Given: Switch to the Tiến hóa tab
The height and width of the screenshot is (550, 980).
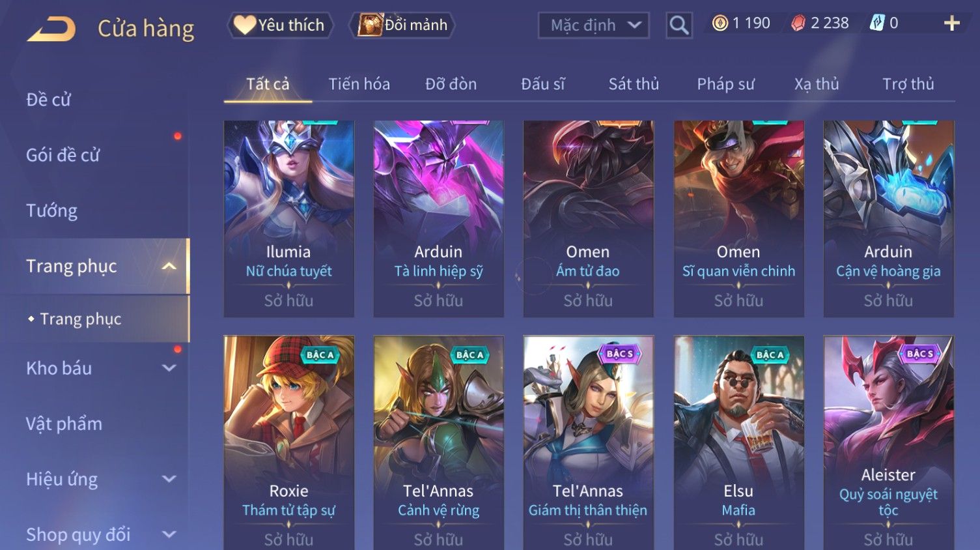Looking at the screenshot, I should click(359, 84).
